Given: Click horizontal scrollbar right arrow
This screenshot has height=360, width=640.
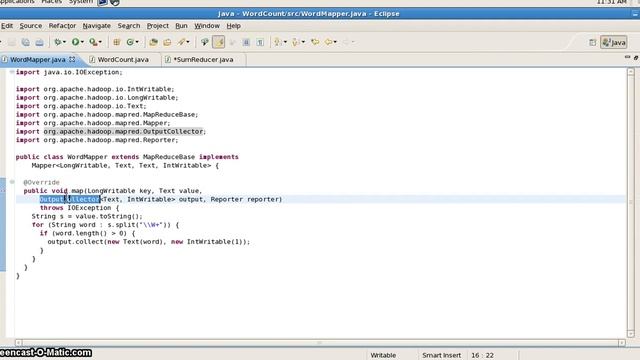Looking at the screenshot, I should tap(622, 342).
